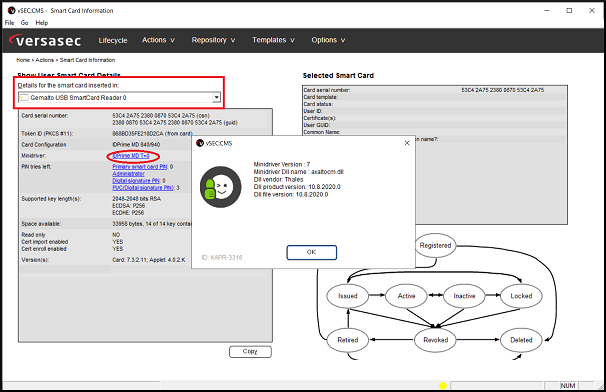Click the Revoked lifecycle state node
Screen dimensions: 606x392
point(436,340)
